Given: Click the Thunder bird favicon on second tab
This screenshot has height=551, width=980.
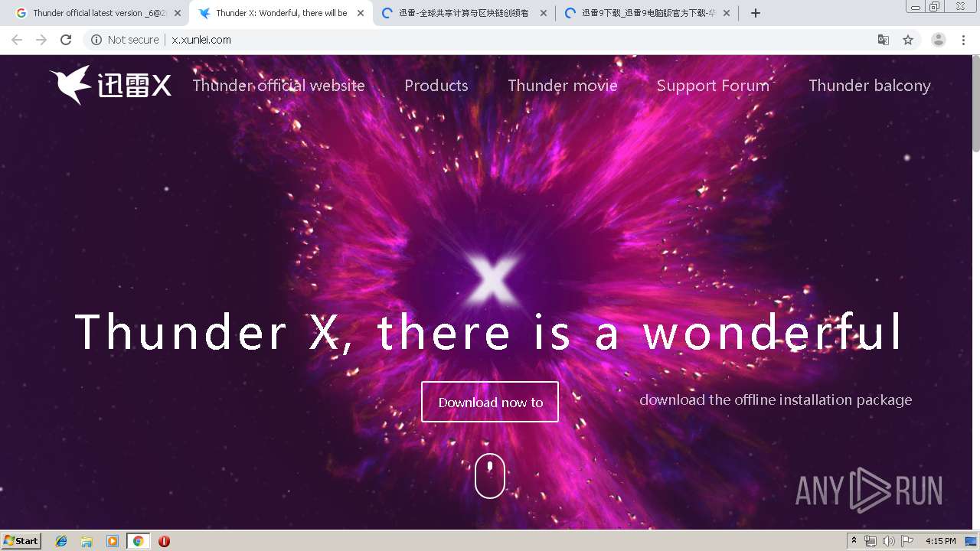Looking at the screenshot, I should (204, 13).
